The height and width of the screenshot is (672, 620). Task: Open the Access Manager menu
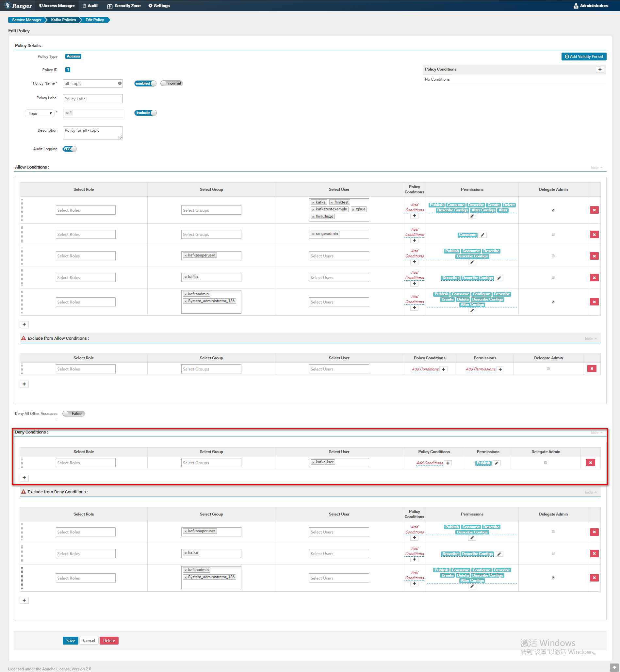57,6
